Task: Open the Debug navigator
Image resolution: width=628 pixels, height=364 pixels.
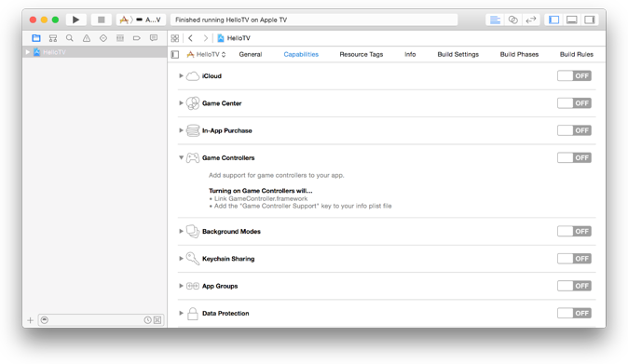Action: (120, 38)
